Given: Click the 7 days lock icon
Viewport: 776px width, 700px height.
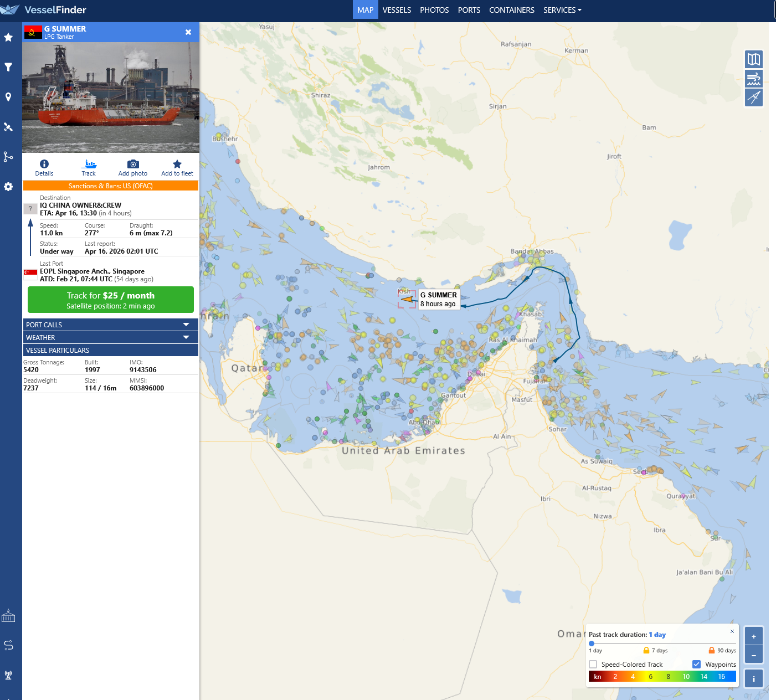Looking at the screenshot, I should tap(646, 650).
